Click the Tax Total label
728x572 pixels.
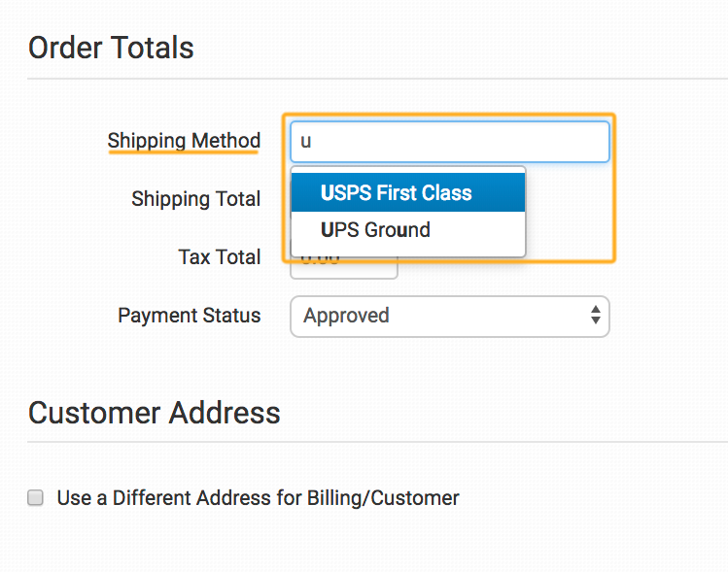(220, 257)
